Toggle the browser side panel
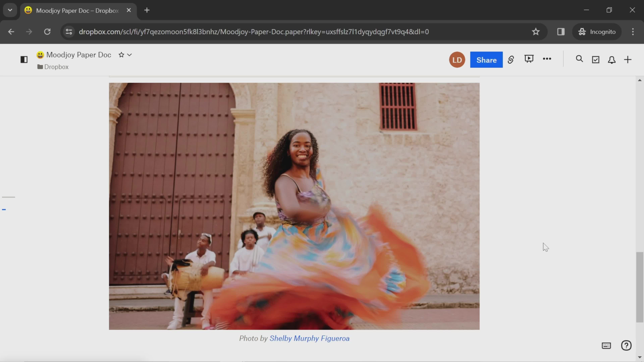This screenshot has width=644, height=362. click(561, 32)
